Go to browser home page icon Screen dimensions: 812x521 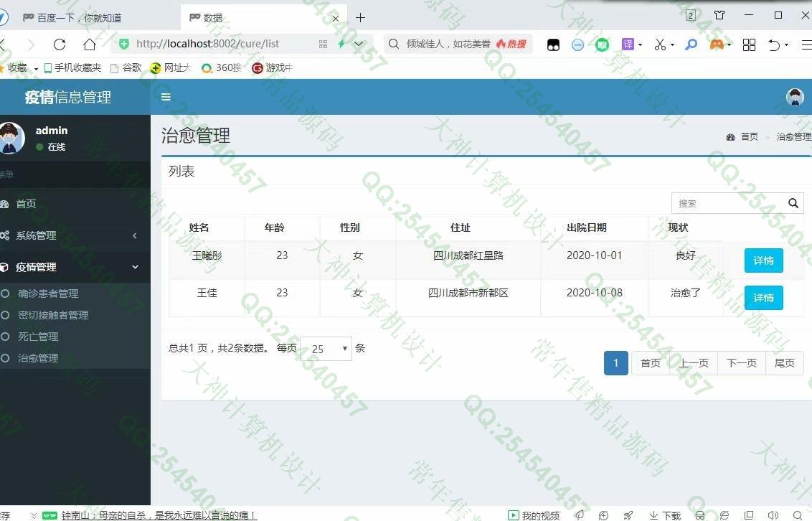[x=90, y=44]
